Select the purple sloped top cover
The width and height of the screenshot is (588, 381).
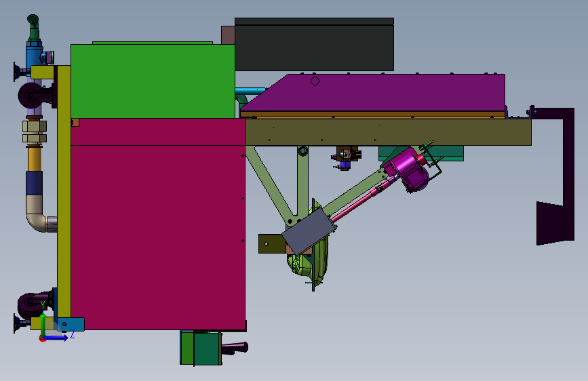tap(375, 93)
